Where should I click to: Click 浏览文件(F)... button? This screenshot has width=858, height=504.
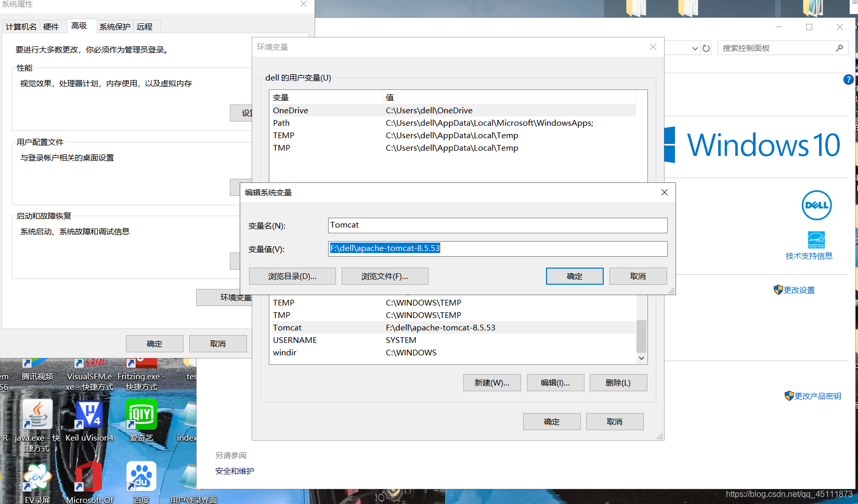click(385, 276)
